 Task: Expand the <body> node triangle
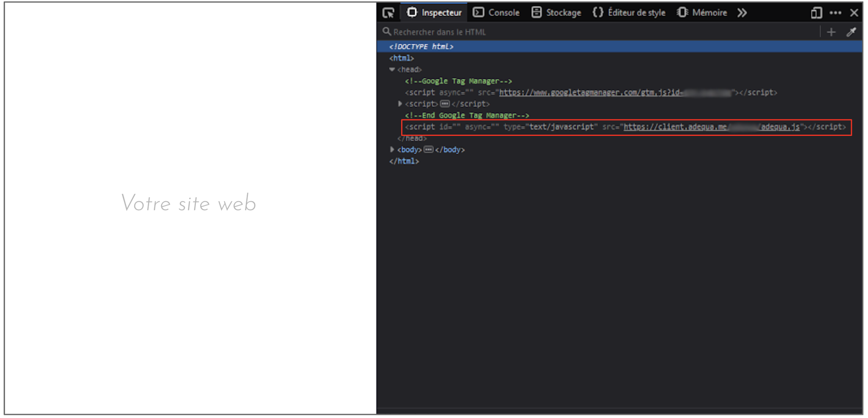pyautogui.click(x=392, y=150)
